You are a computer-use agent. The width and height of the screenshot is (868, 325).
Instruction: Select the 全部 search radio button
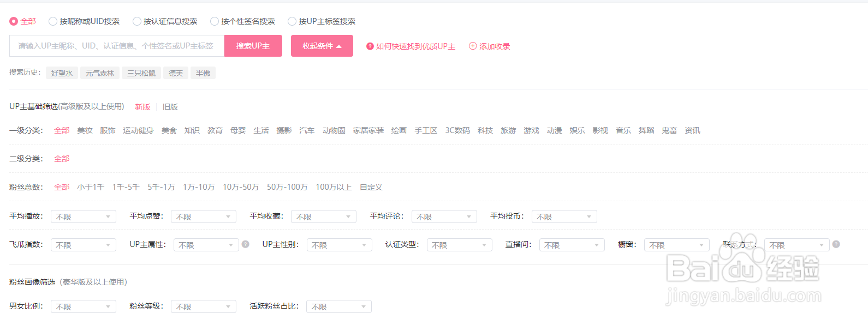point(14,21)
